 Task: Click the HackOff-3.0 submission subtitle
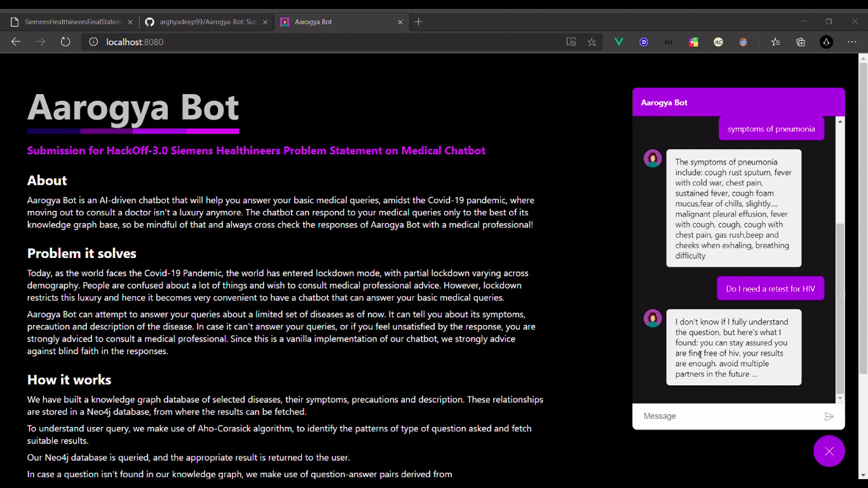[256, 151]
